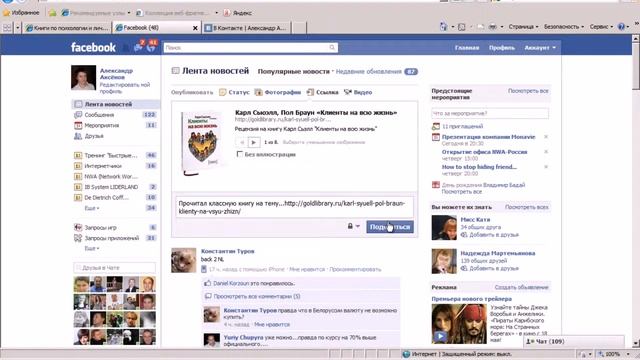640x360 pixels.
Task: Click 'Добавить в друзья' for Мисс Катя
Action: 493,235
